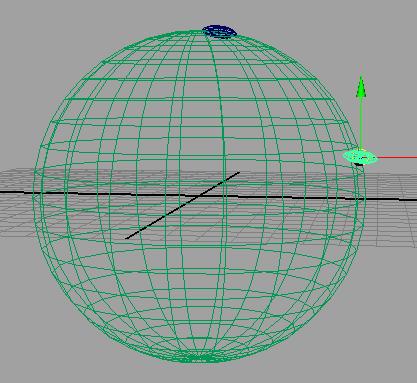Viewport: 417px width, 383px height.
Task: Click the green Y-axis arrow tip
Action: click(361, 87)
